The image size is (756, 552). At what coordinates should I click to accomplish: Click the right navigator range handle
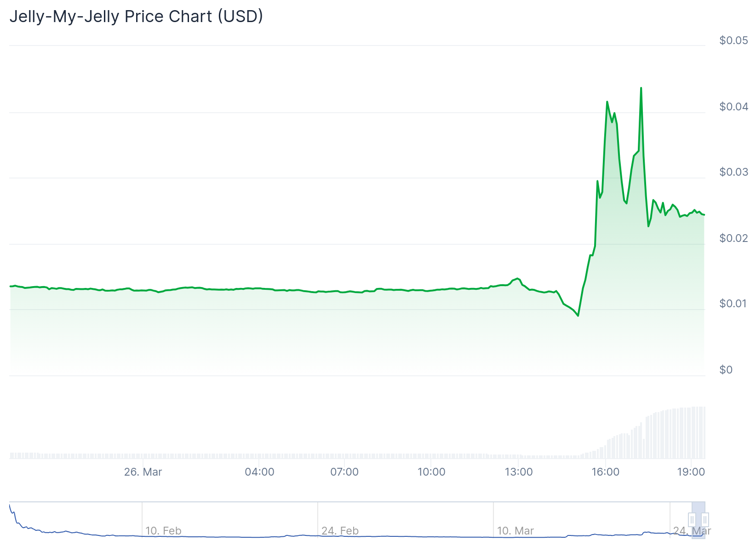[705, 520]
